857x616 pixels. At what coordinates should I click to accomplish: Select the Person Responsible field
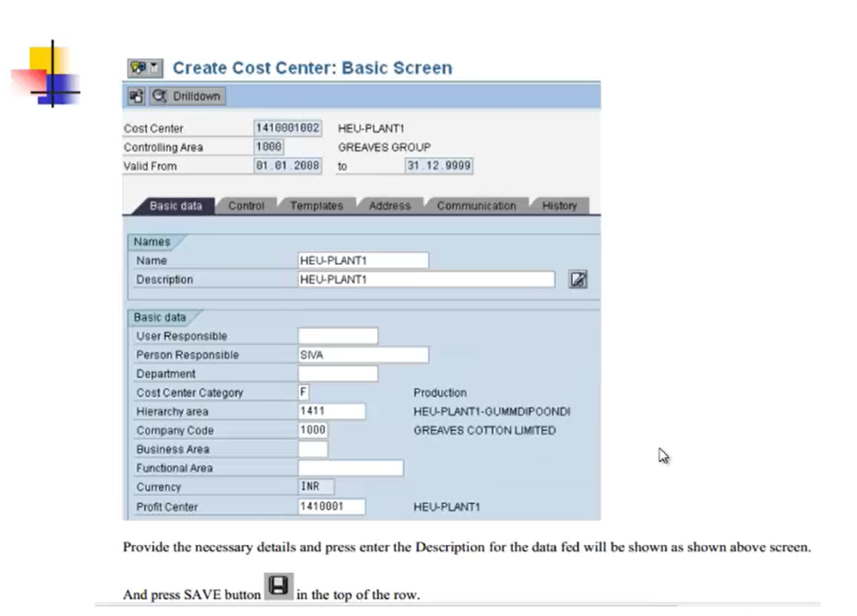point(364,355)
